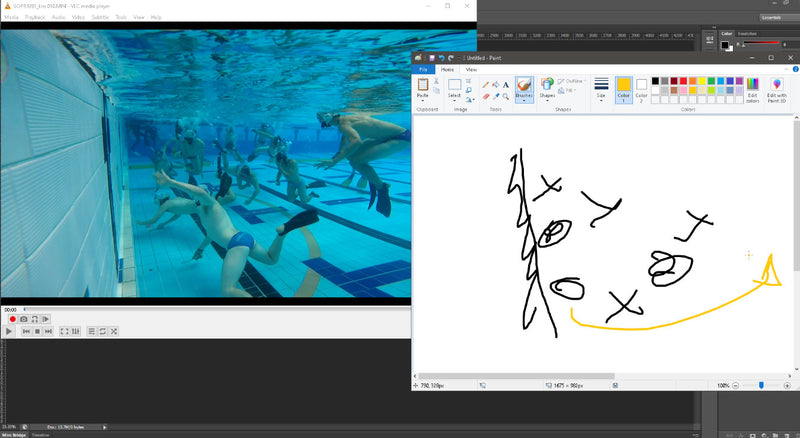Select the Color picker eyedropper
The image size is (800, 438).
[496, 96]
